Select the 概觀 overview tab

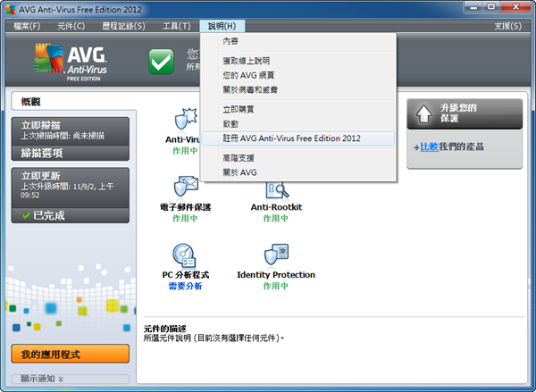pyautogui.click(x=73, y=102)
